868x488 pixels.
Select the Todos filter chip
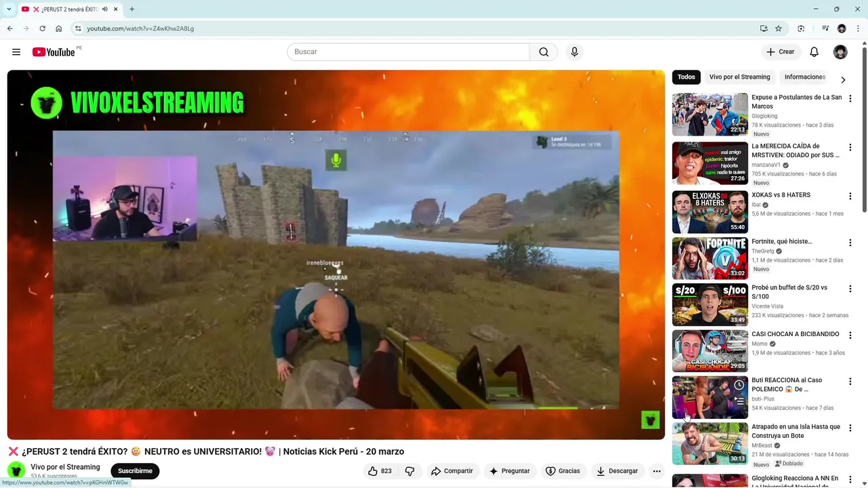click(x=686, y=77)
